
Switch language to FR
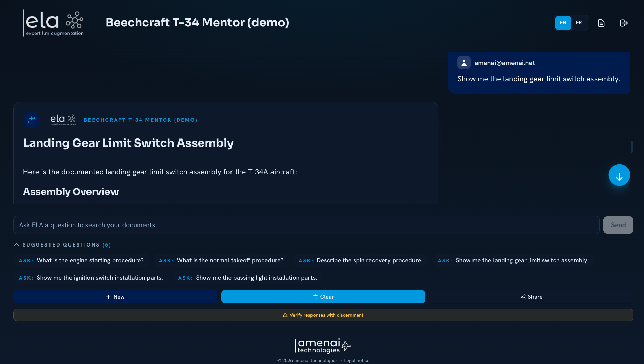(579, 23)
